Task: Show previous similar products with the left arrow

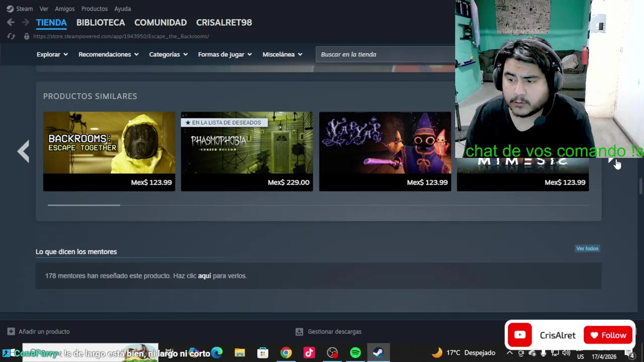Action: click(23, 151)
